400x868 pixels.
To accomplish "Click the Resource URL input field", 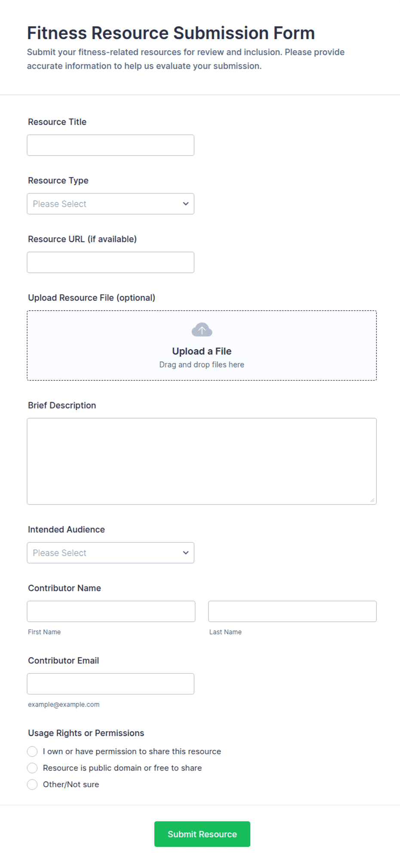I will pos(111,262).
